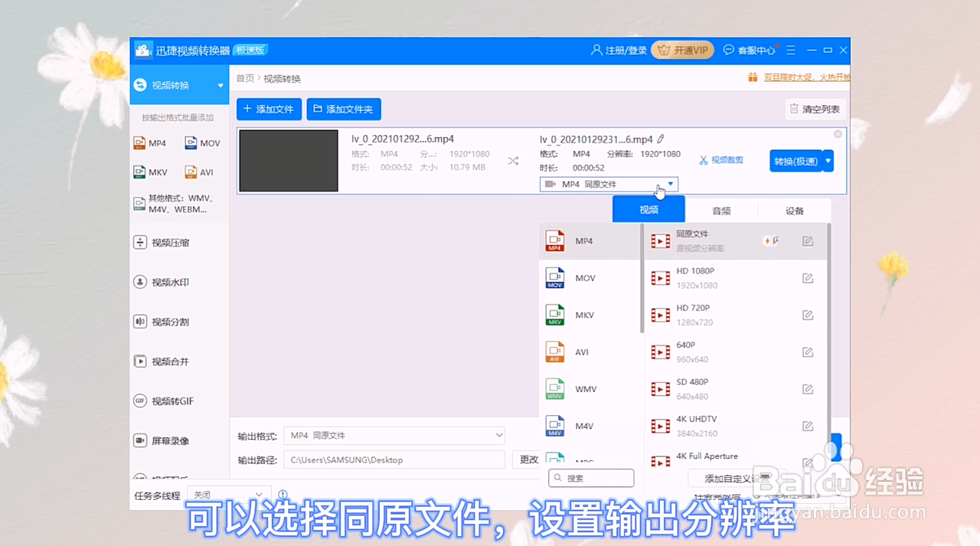
Task: Switch to the 设备 tab
Action: (x=795, y=211)
